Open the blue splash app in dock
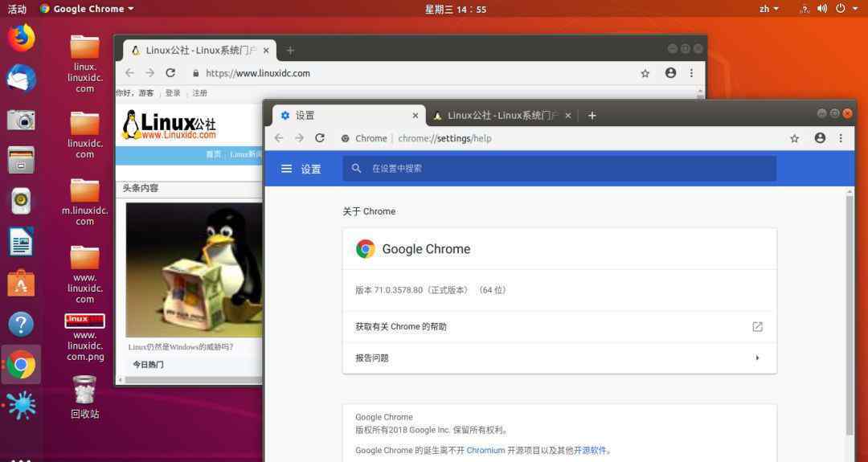 (21, 405)
